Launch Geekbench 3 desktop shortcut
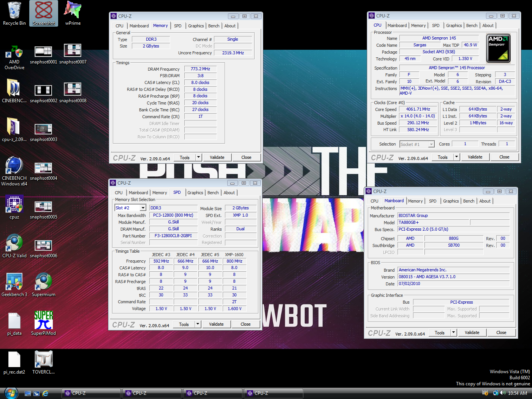Screen dimensions: 532x399 pos(14,285)
